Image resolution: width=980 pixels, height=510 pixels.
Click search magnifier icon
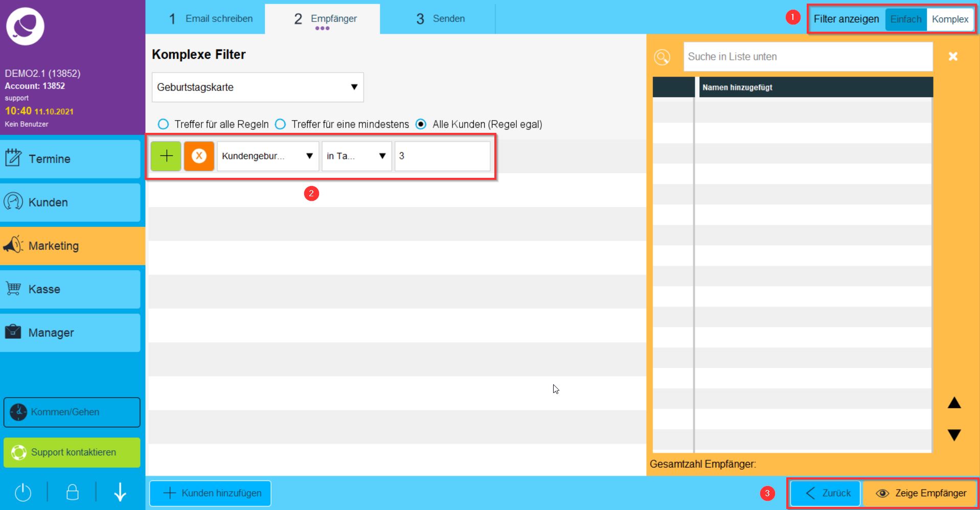(x=662, y=57)
